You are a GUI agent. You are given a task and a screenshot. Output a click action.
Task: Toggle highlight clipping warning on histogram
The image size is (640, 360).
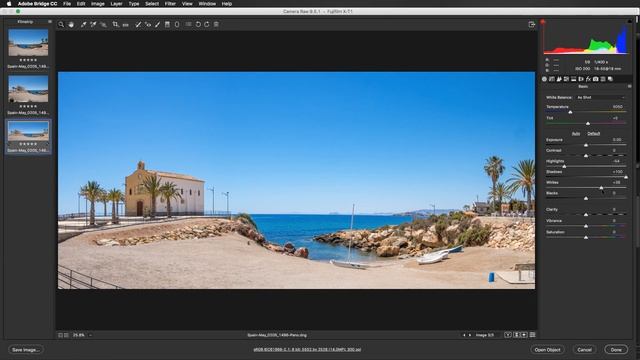pyautogui.click(x=629, y=22)
